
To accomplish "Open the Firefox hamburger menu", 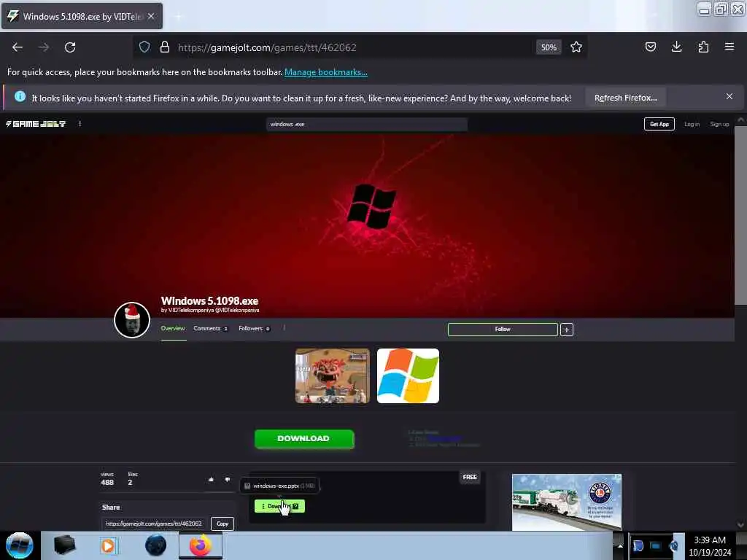I will [729, 47].
